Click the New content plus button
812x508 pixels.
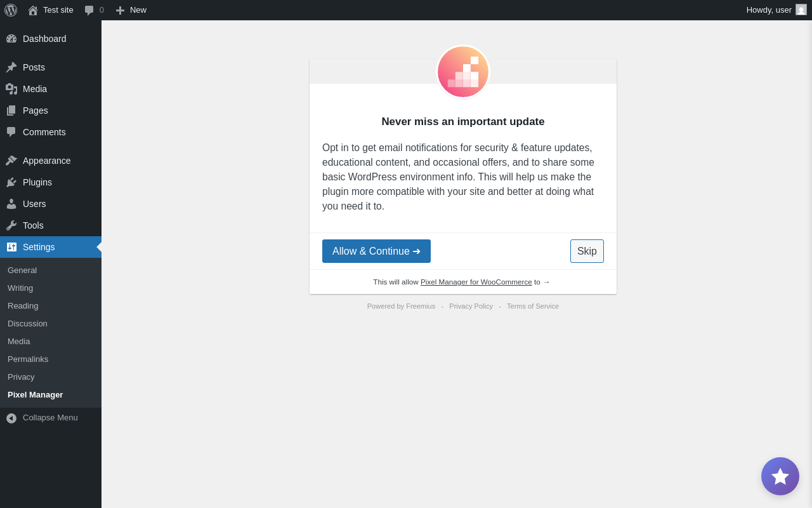(131, 10)
